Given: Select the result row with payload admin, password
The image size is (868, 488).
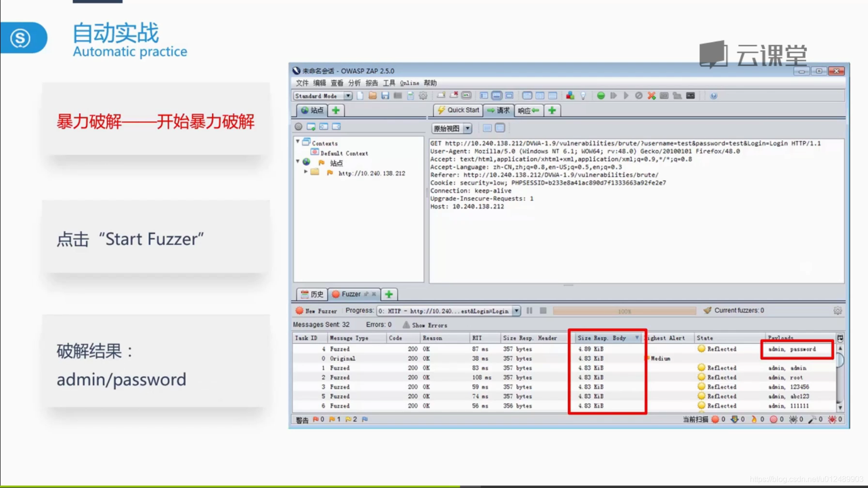Looking at the screenshot, I should tap(564, 349).
